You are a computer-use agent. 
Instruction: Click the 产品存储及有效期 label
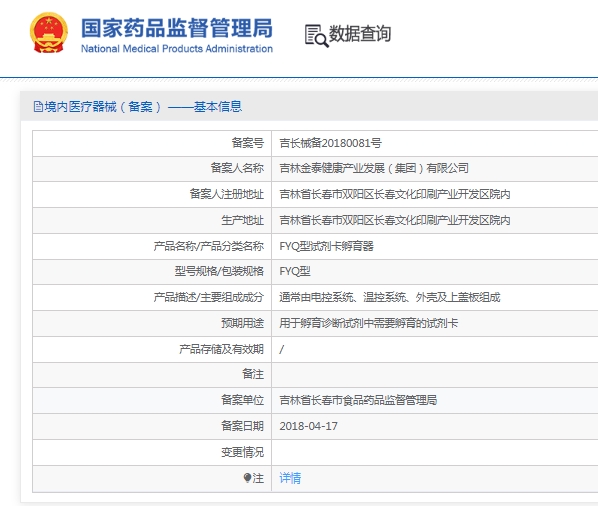(222, 349)
